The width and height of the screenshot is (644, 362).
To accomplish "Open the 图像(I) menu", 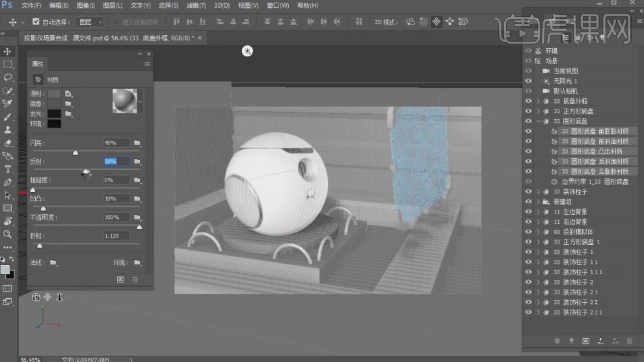I will tap(86, 5).
